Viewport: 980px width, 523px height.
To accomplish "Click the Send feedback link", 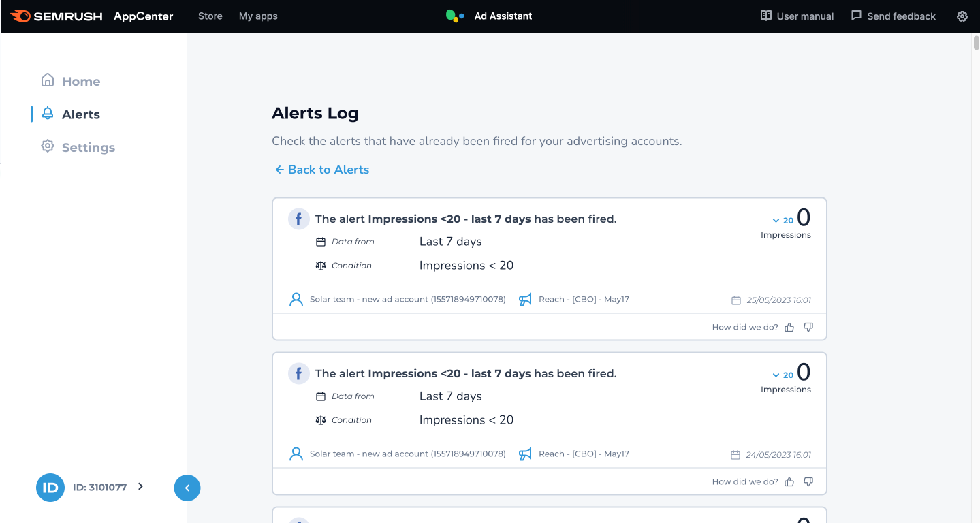I will [x=901, y=16].
